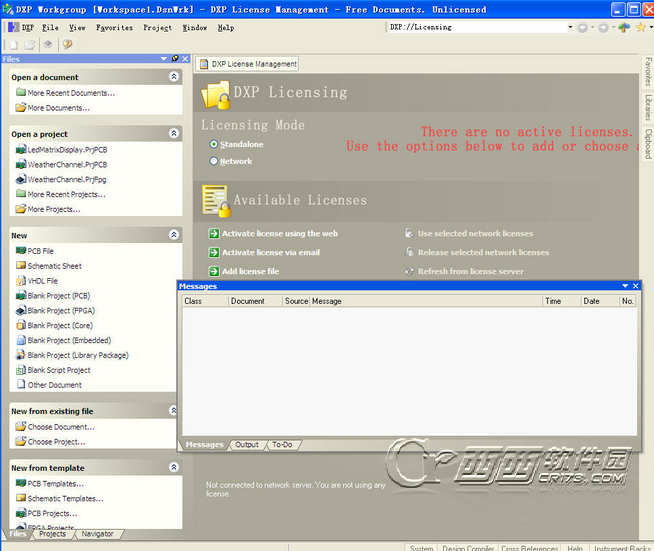Click the Design Compiler status bar button

point(468,547)
